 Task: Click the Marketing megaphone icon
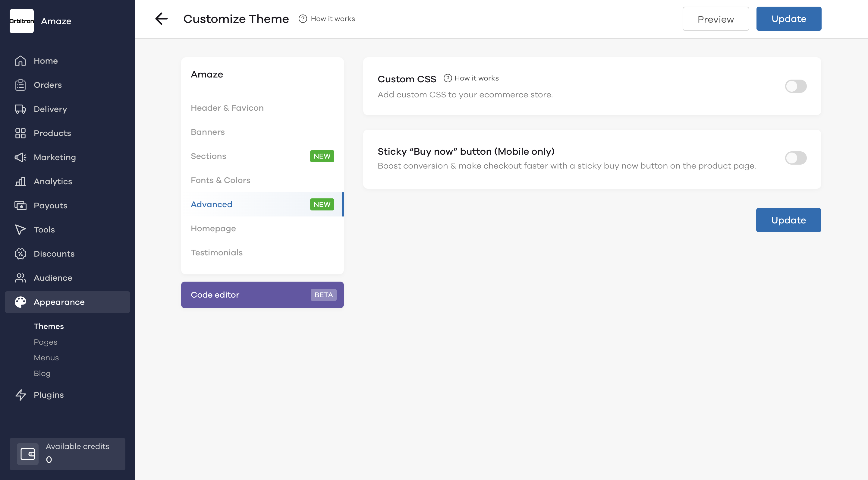coord(20,157)
